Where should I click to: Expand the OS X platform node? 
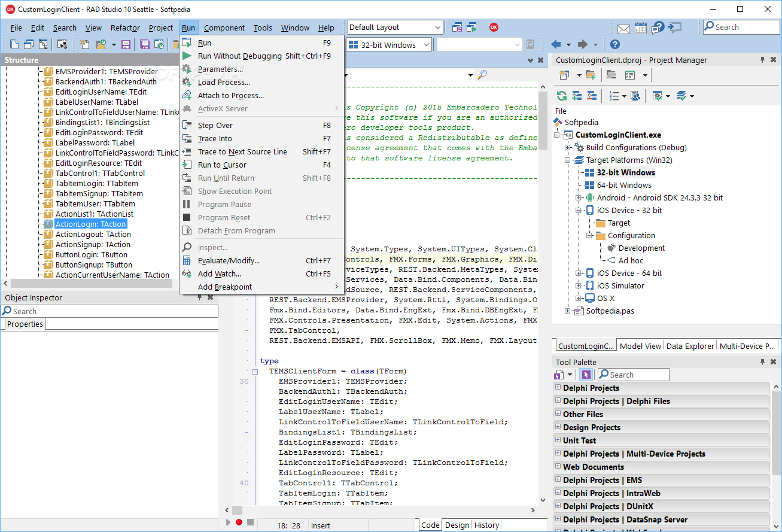pyautogui.click(x=579, y=298)
